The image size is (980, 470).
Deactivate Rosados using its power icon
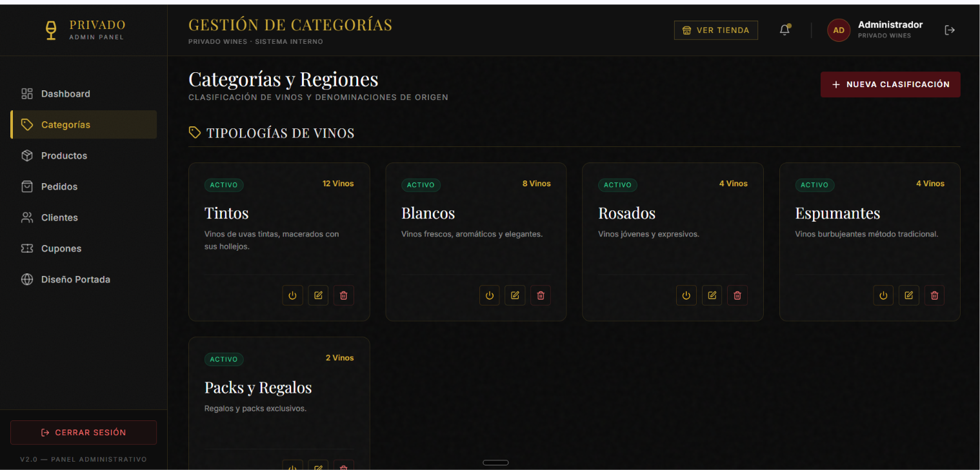pyautogui.click(x=686, y=295)
